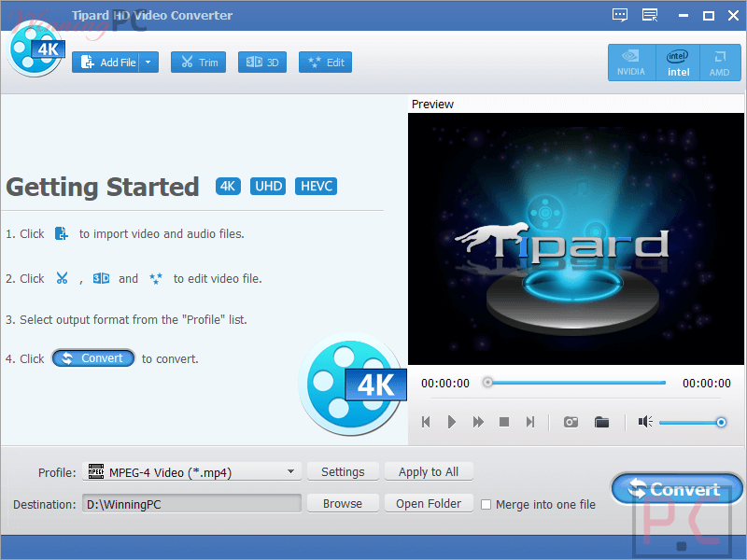Play the preview video

coord(452,422)
